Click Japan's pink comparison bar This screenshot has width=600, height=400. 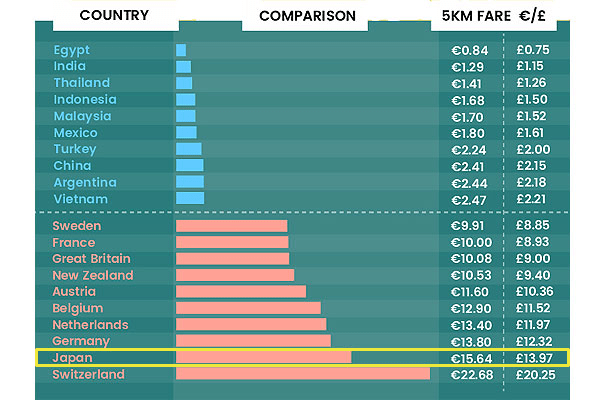(x=263, y=357)
